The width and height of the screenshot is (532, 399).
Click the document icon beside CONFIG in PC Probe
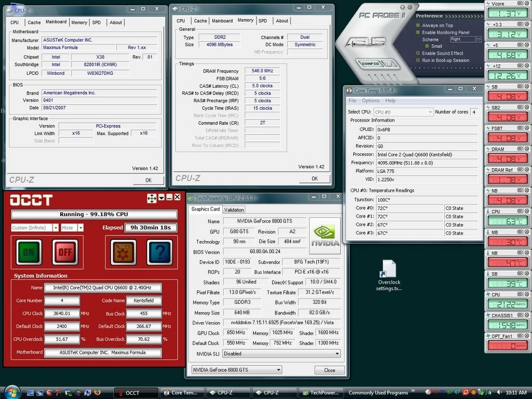pos(390,64)
